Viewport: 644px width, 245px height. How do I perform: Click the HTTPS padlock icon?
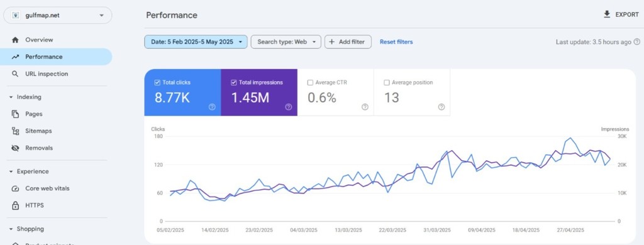15,205
